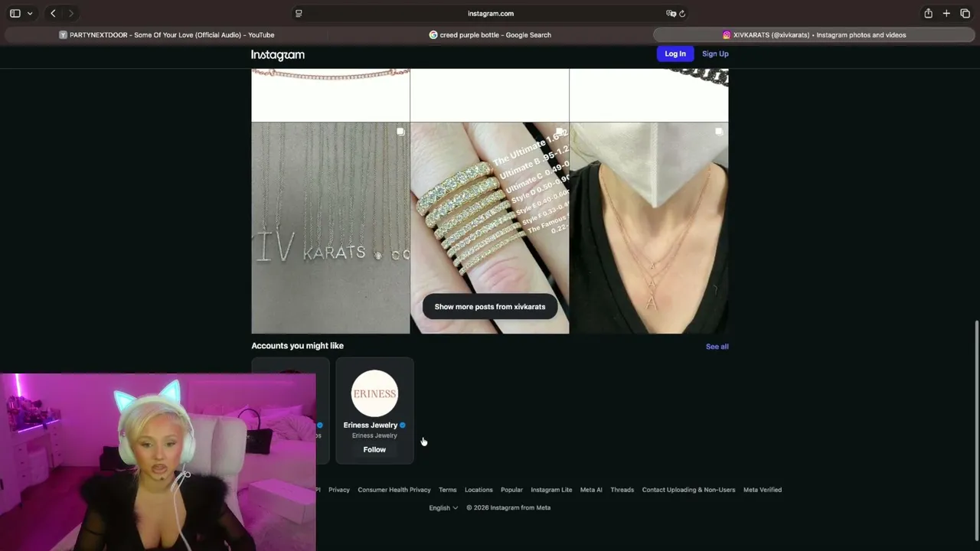Open the Eriness Jewelry account name

[371, 425]
